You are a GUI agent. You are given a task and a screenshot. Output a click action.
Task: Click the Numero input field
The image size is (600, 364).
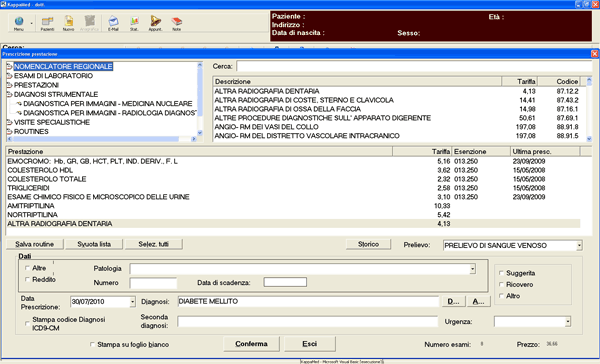click(x=153, y=283)
